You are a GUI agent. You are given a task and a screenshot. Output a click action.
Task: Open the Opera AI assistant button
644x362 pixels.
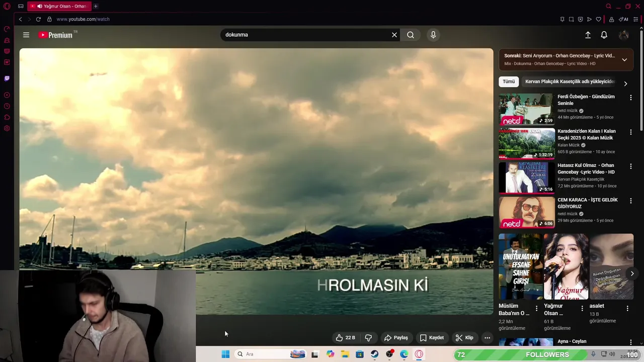click(x=624, y=19)
